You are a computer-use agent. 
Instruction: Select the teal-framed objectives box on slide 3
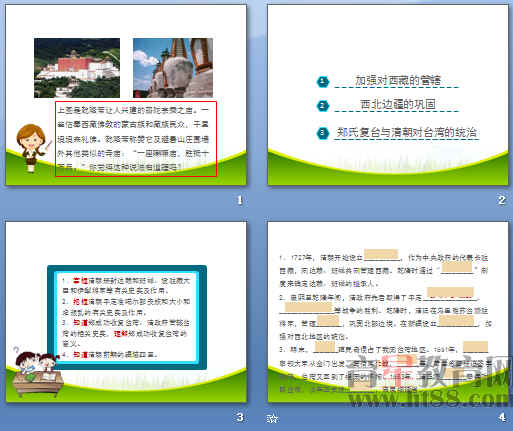click(x=127, y=317)
